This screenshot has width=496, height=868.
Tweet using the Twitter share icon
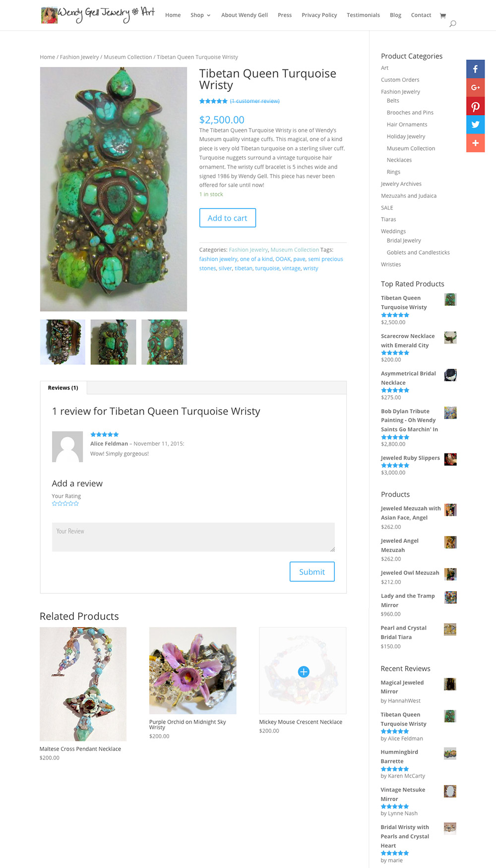pyautogui.click(x=475, y=124)
